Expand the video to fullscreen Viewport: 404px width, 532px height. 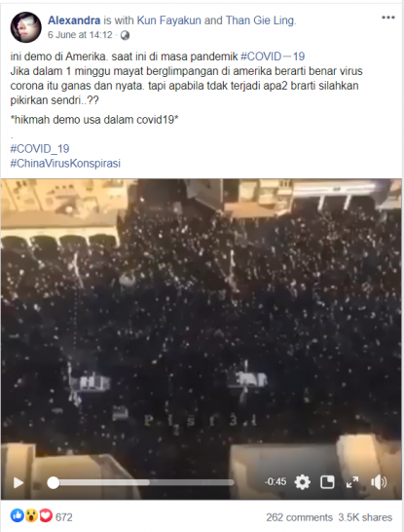352,481
